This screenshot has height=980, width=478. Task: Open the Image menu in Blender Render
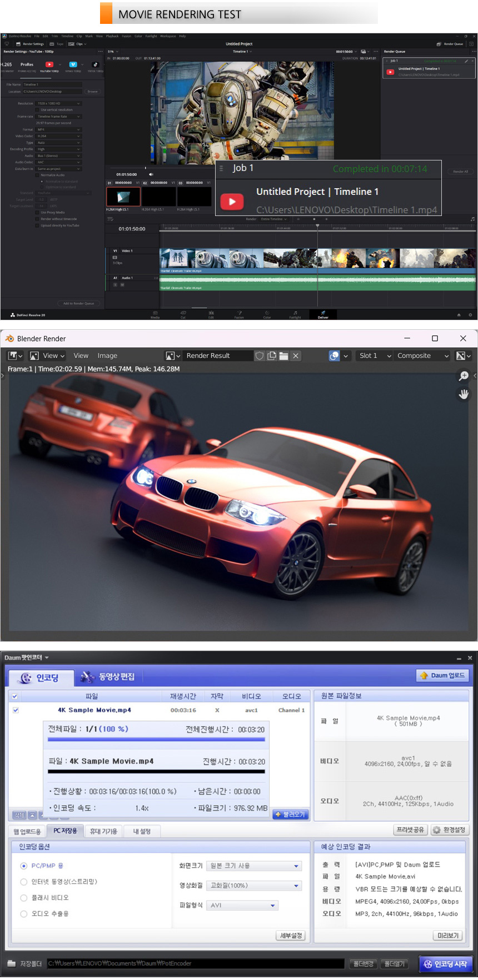[107, 356]
